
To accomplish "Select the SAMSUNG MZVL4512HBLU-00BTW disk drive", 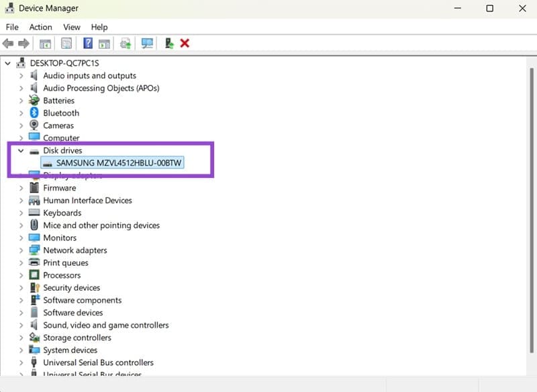I will pyautogui.click(x=119, y=163).
